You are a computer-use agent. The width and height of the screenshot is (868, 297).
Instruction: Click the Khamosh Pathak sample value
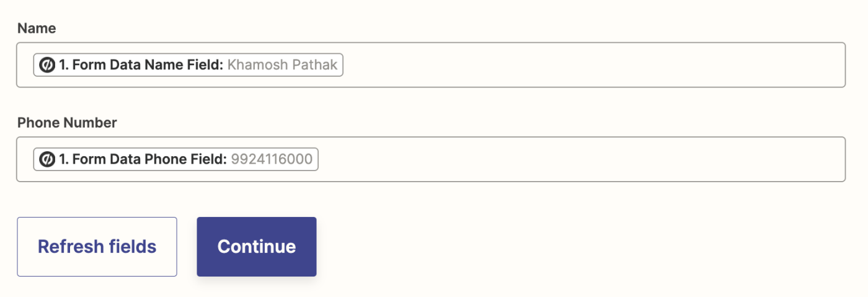coord(283,65)
